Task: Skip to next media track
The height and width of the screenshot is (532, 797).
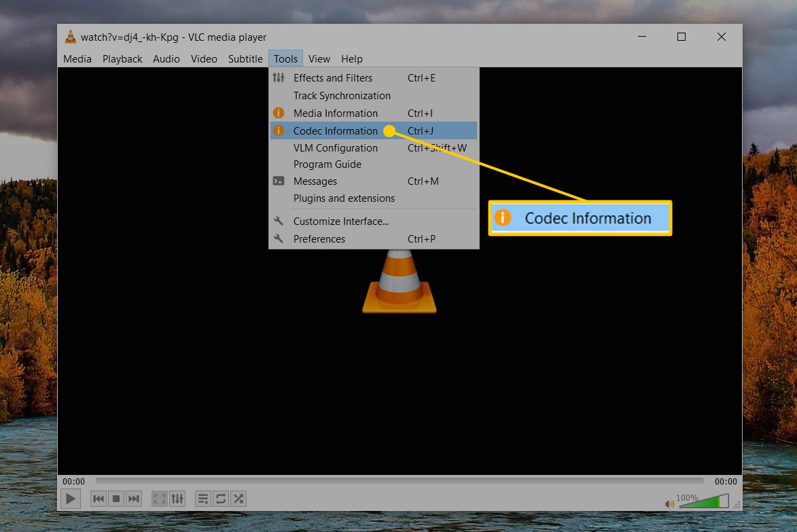Action: tap(134, 499)
